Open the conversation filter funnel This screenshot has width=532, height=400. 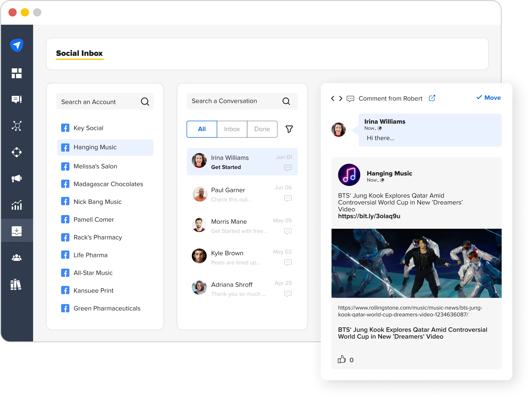tap(289, 129)
